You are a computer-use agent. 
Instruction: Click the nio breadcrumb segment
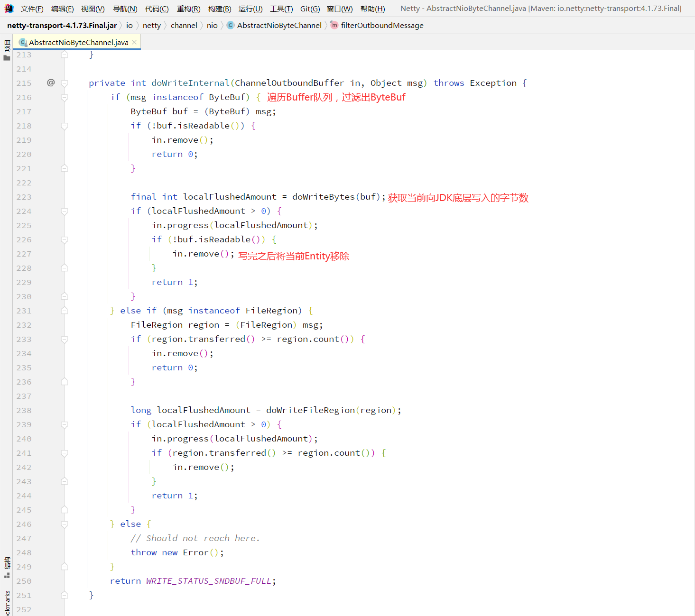click(212, 25)
